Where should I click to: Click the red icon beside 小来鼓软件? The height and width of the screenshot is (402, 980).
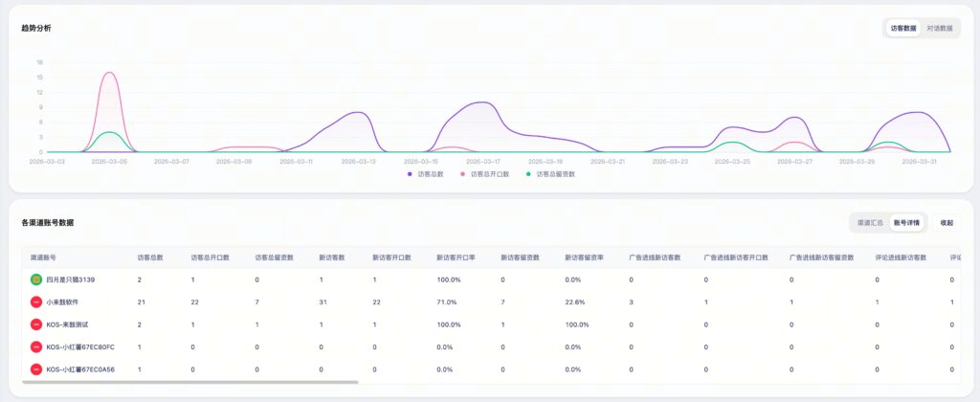click(36, 302)
